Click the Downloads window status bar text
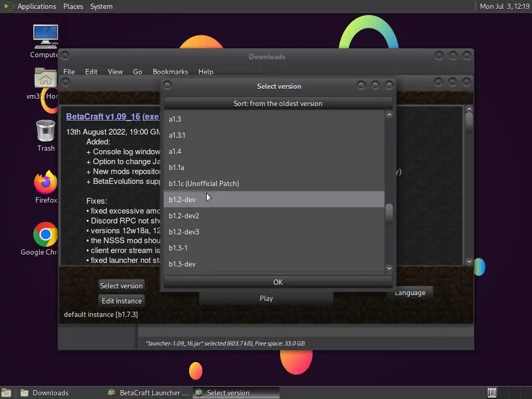The width and height of the screenshot is (532, 399). coord(225,343)
